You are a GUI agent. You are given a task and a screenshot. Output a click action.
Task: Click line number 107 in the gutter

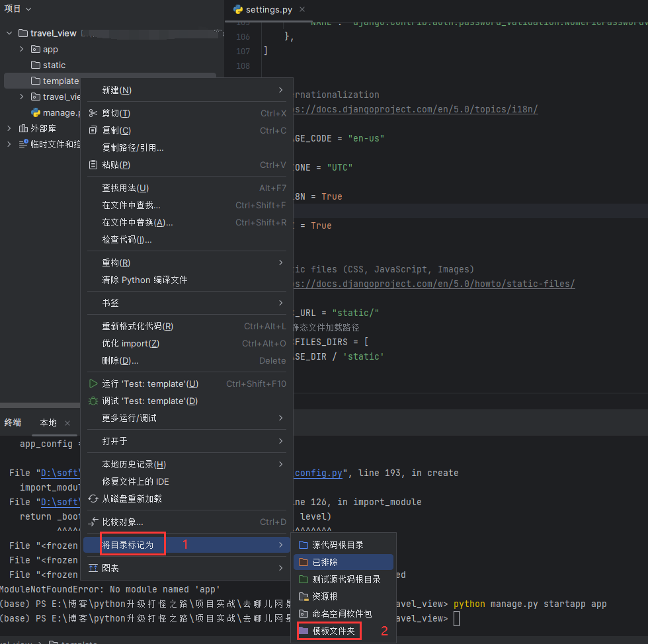[x=243, y=52]
